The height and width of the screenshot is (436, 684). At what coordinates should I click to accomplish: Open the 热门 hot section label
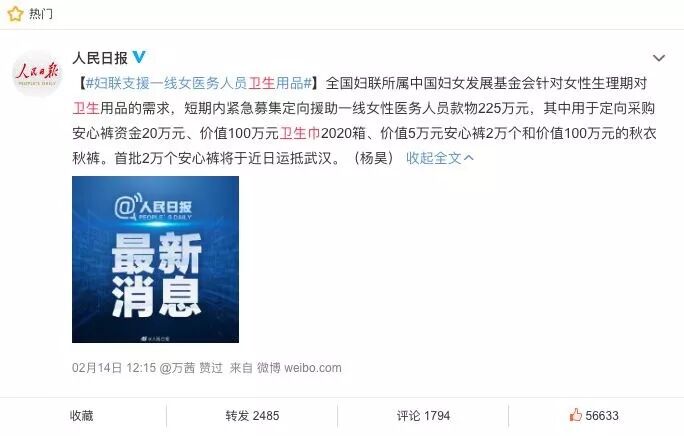tap(41, 14)
